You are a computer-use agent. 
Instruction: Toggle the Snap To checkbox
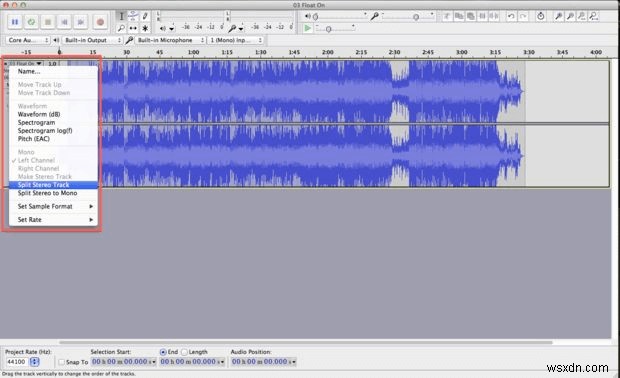point(61,362)
